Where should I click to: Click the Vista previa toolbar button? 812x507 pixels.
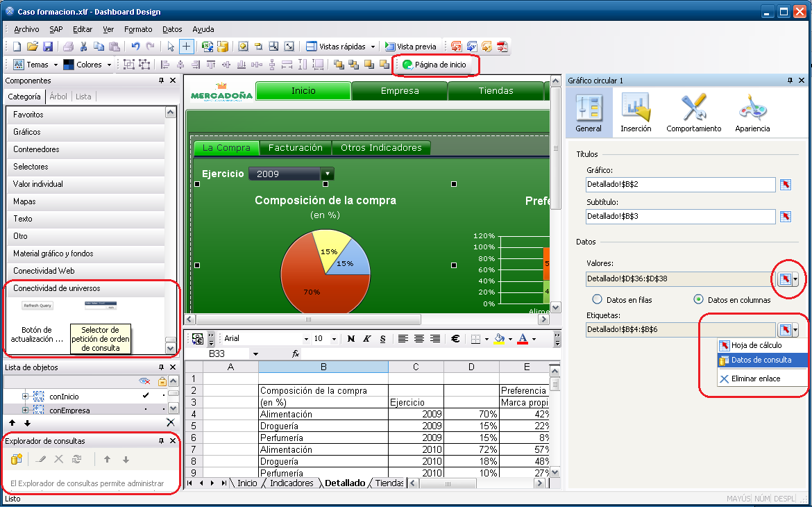410,47
